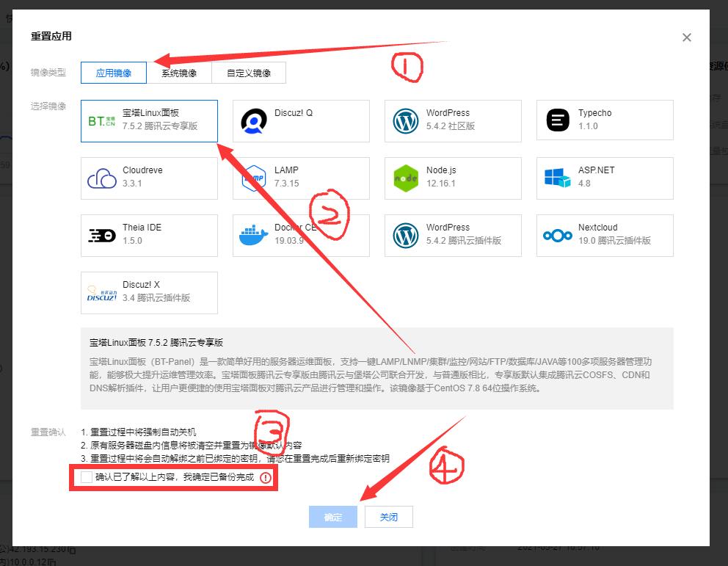Click the 重置确认 label
The image size is (728, 566).
(48, 432)
